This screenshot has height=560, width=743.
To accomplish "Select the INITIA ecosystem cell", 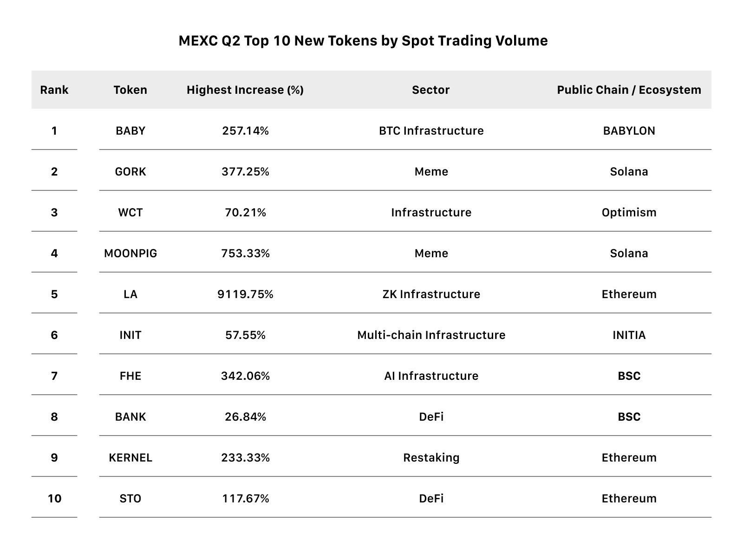I will click(x=629, y=335).
